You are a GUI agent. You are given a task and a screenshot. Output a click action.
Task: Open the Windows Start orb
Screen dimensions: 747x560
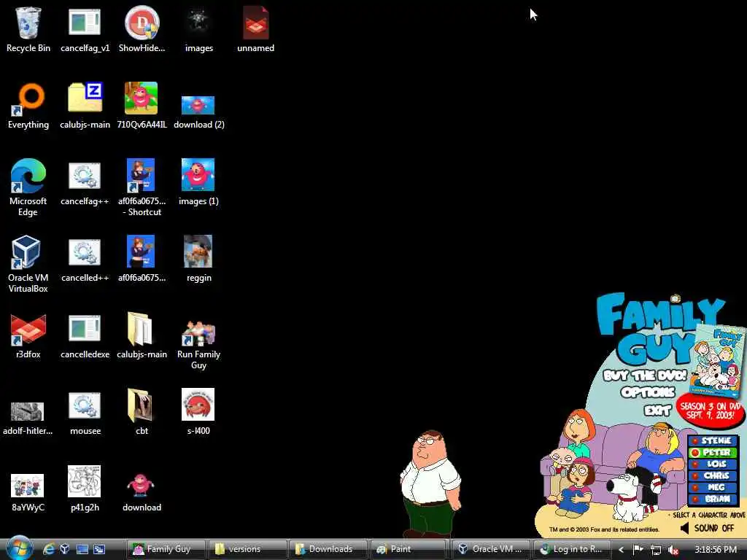20,548
